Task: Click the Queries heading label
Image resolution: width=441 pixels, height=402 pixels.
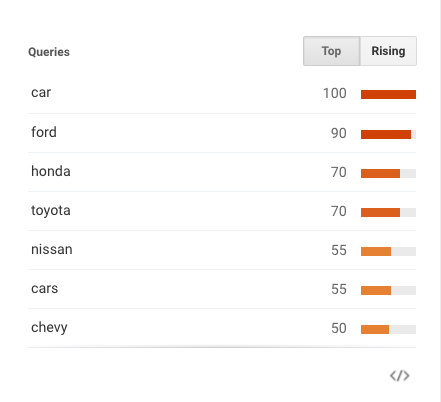Action: coord(49,52)
